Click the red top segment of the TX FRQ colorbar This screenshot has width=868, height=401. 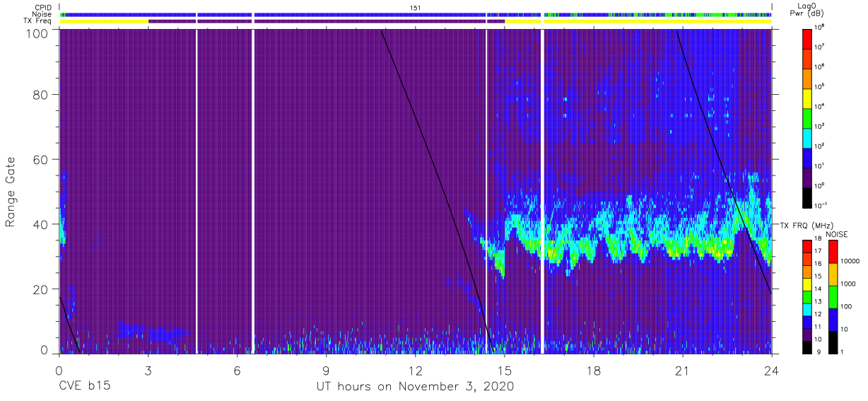click(808, 245)
